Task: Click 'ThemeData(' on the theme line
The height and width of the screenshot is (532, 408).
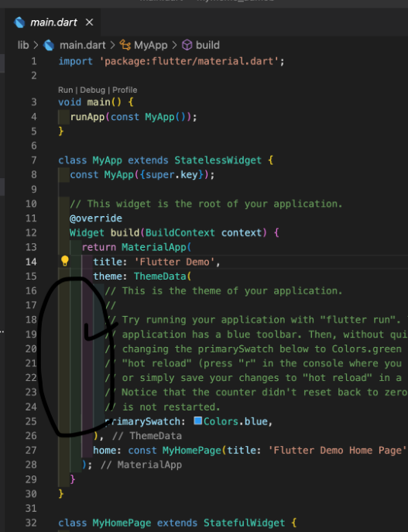Action: 163,276
